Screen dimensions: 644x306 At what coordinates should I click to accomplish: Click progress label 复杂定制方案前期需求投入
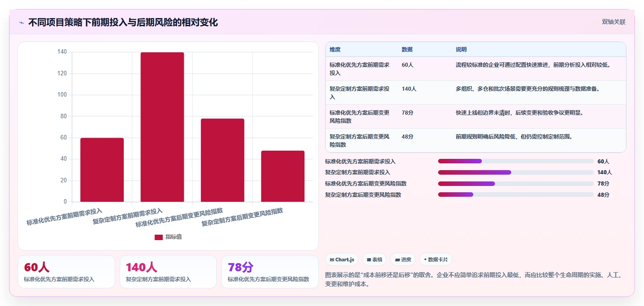click(357, 172)
